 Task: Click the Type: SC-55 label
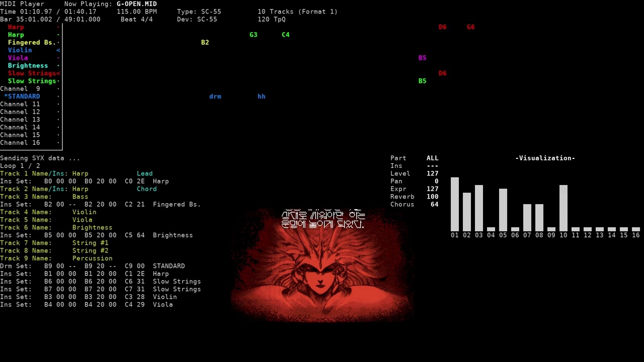[x=199, y=12]
